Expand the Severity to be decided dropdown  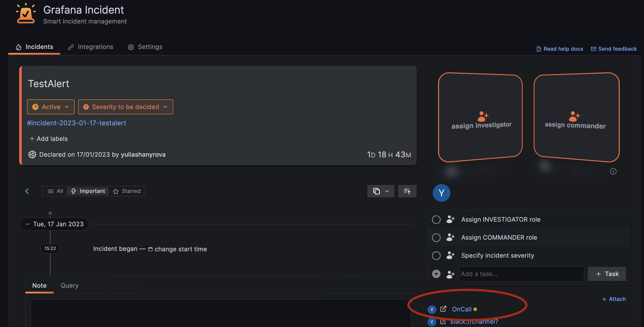coord(126,107)
